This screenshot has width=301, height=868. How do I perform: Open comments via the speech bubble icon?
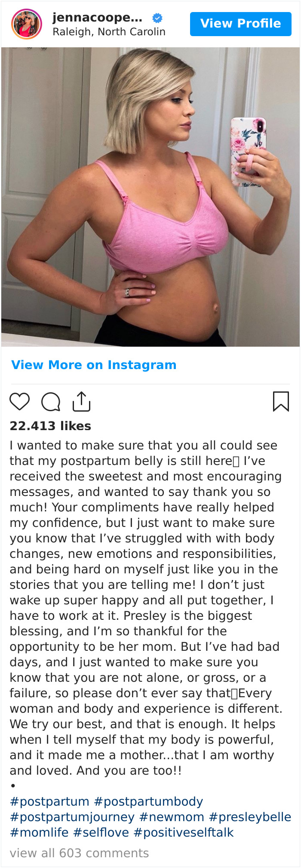point(51,402)
